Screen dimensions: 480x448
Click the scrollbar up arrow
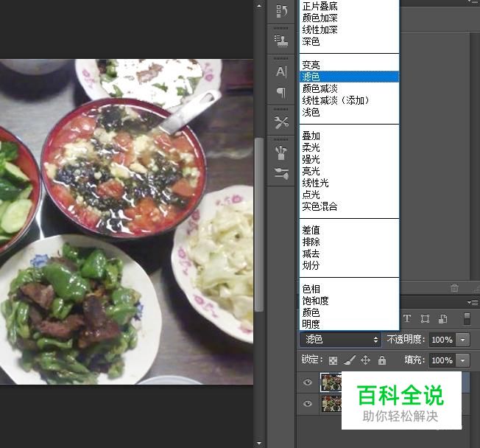(x=259, y=5)
